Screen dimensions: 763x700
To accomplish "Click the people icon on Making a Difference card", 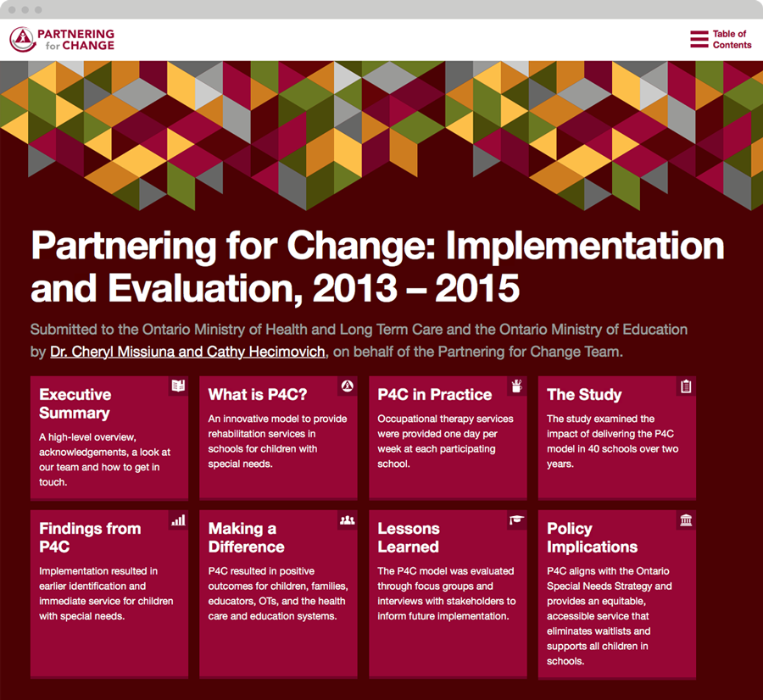I will click(348, 520).
